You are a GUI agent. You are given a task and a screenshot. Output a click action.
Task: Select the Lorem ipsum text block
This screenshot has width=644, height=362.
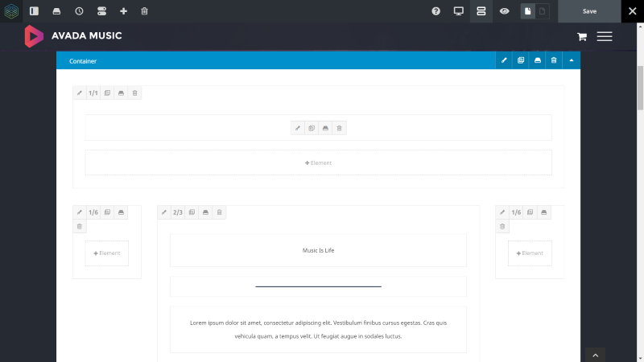coord(318,330)
